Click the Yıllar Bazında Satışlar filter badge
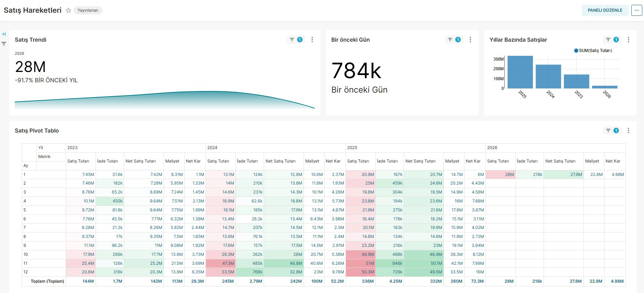 click(612, 40)
